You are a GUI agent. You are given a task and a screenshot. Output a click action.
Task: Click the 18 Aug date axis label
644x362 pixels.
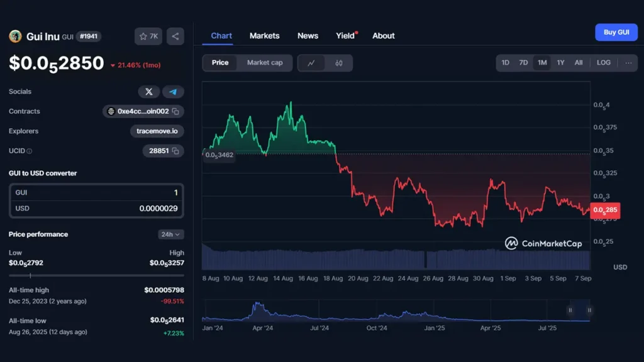click(333, 278)
